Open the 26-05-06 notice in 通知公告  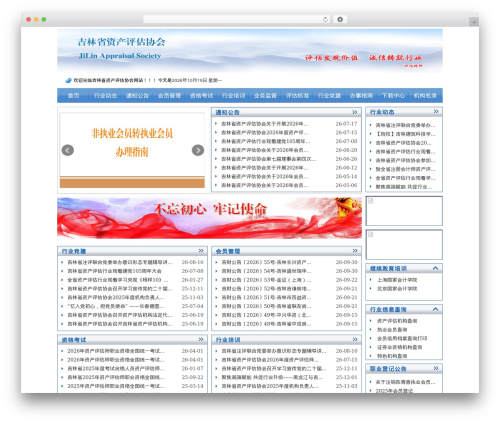point(265,185)
